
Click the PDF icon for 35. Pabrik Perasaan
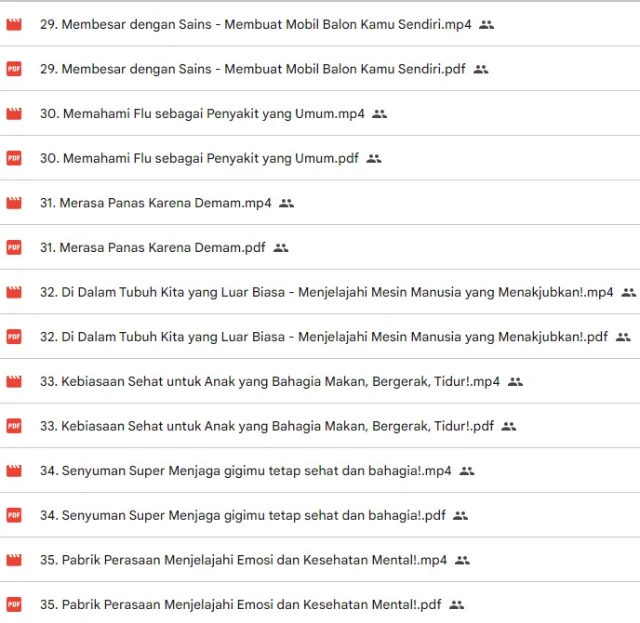tap(14, 604)
